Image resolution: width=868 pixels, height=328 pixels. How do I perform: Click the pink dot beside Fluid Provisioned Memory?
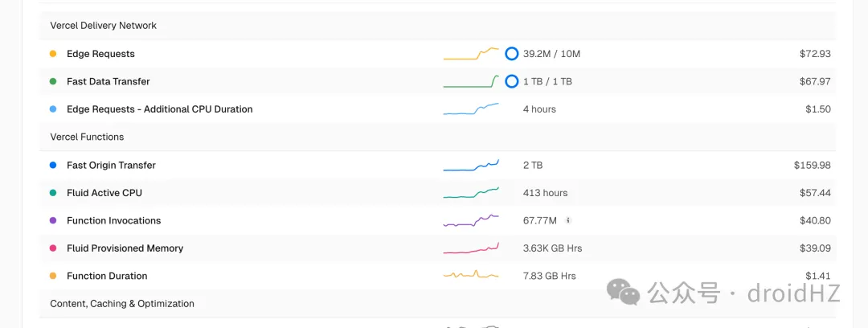53,248
